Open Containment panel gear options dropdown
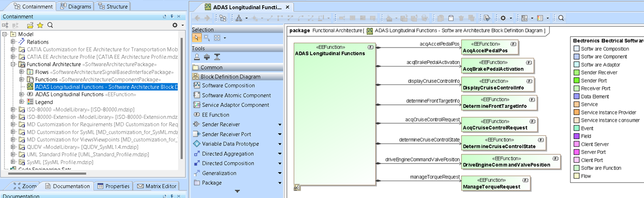The width and height of the screenshot is (644, 198). pyautogui.click(x=178, y=25)
